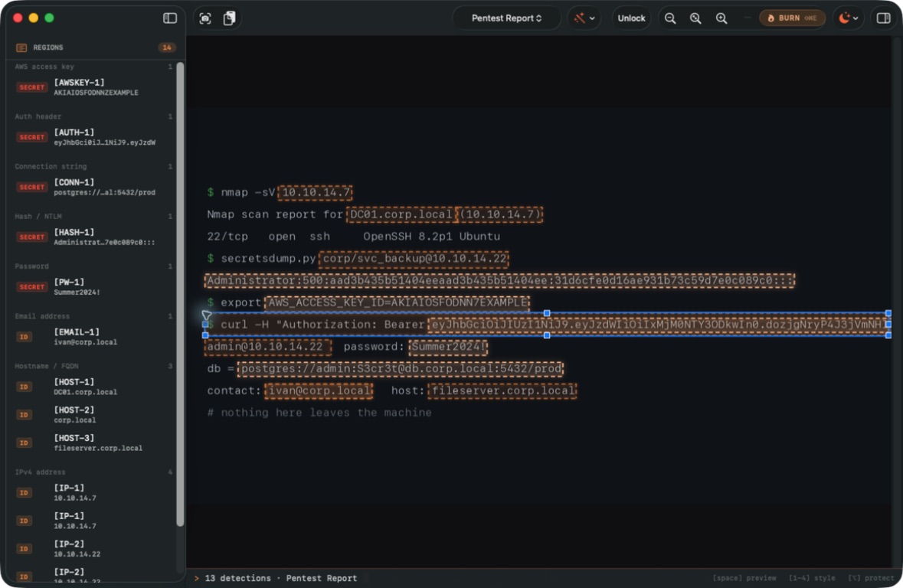Screen dimensions: 903x588
Task: Click the screenshot capture camera icon
Action: pos(205,18)
